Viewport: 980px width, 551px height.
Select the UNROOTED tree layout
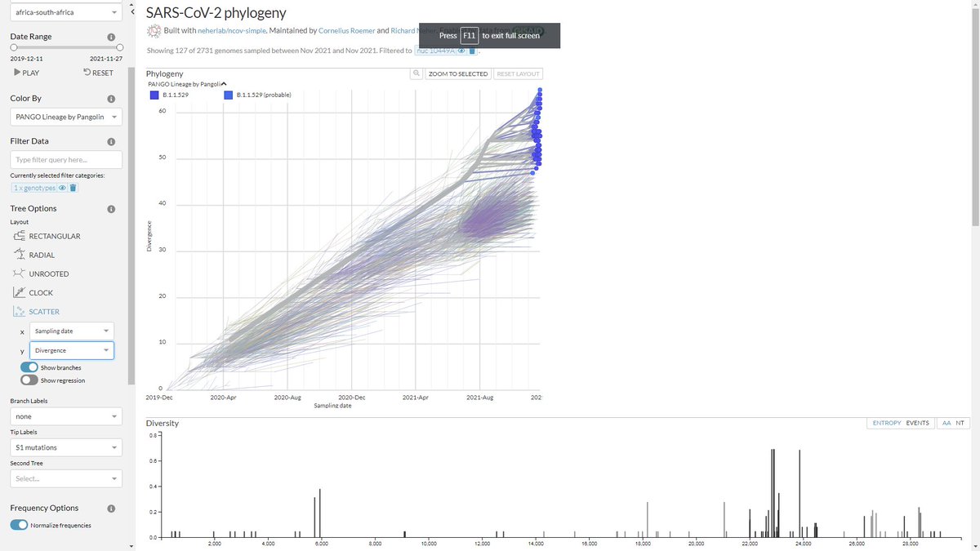(x=41, y=273)
